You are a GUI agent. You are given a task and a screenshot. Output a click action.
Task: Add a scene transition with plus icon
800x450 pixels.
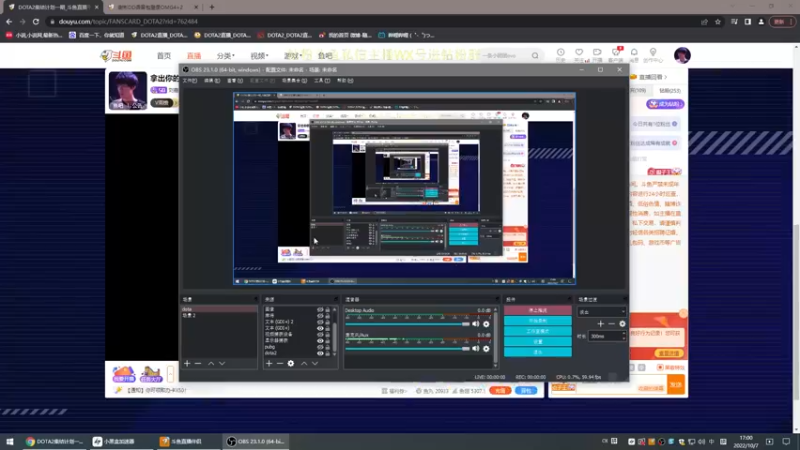tap(601, 323)
